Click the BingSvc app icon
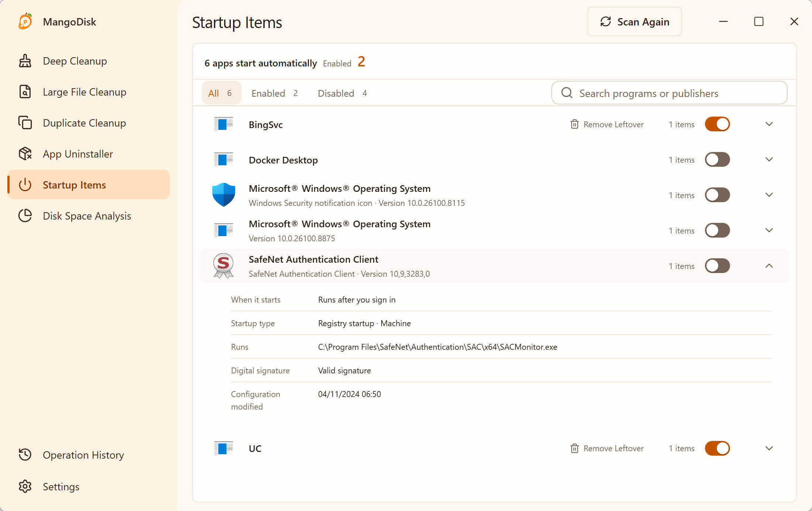Viewport: 812px width, 511px height. click(224, 124)
